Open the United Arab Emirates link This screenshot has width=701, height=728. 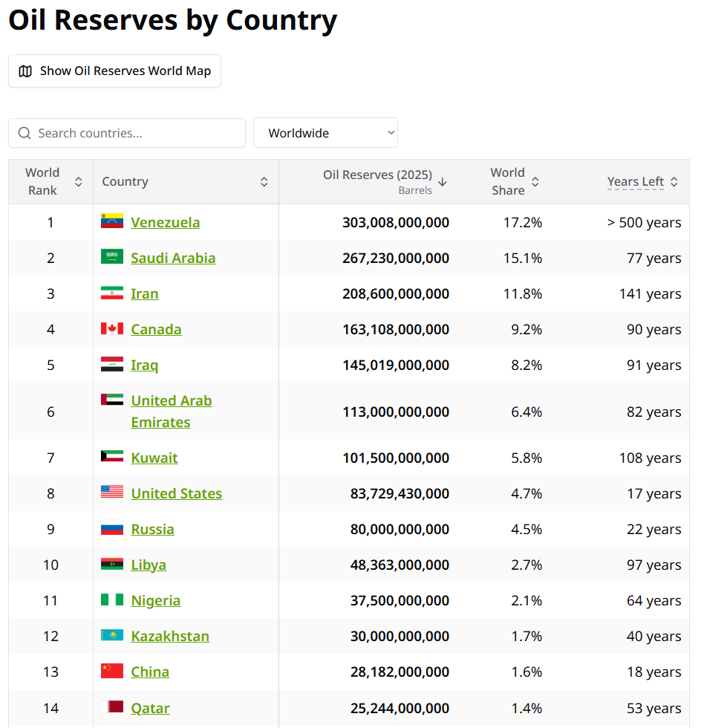point(172,412)
